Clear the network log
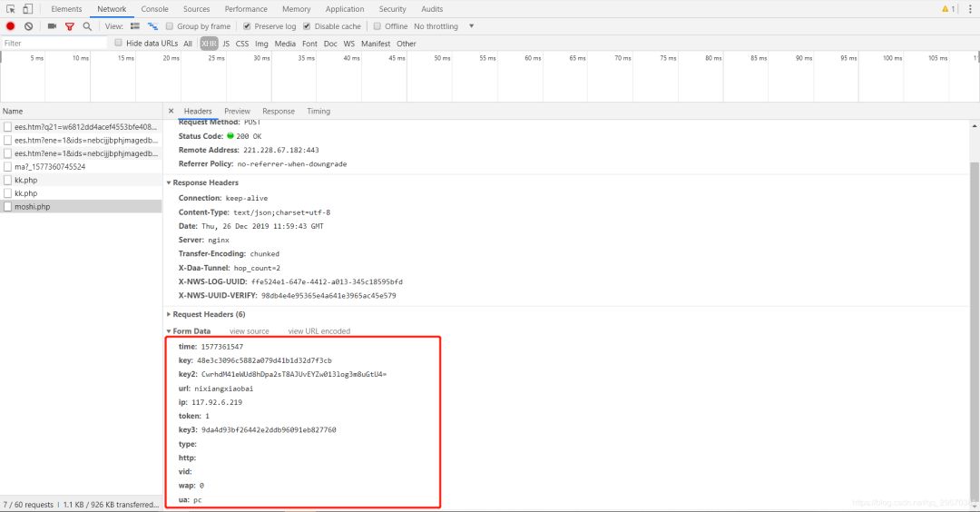This screenshot has height=512, width=980. coord(28,26)
